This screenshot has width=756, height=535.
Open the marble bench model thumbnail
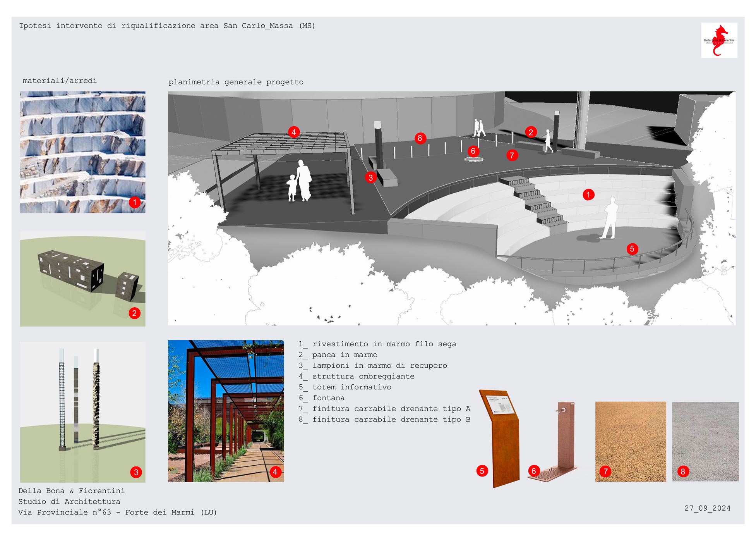pyautogui.click(x=82, y=279)
